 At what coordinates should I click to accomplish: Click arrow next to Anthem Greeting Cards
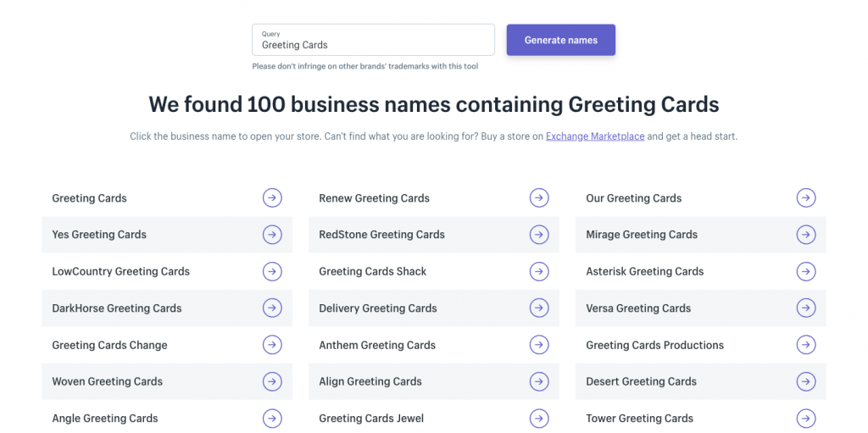[539, 345]
